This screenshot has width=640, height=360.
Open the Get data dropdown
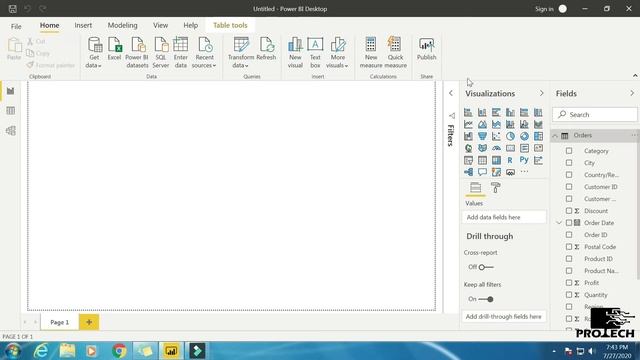[94, 53]
